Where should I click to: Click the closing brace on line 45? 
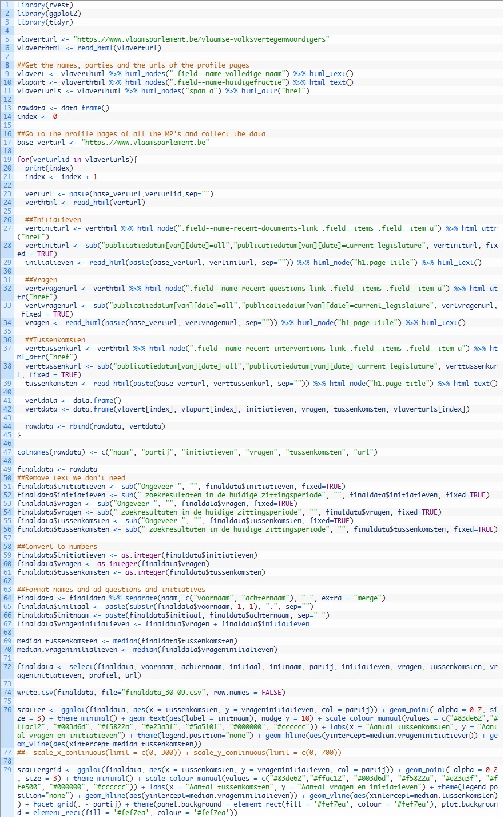click(19, 435)
